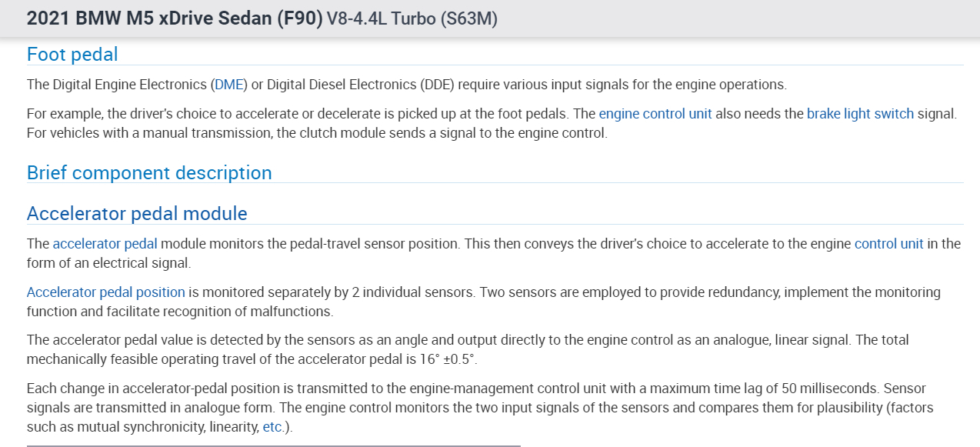
Task: Open the "Accelerator pedal position" link
Action: pos(105,292)
